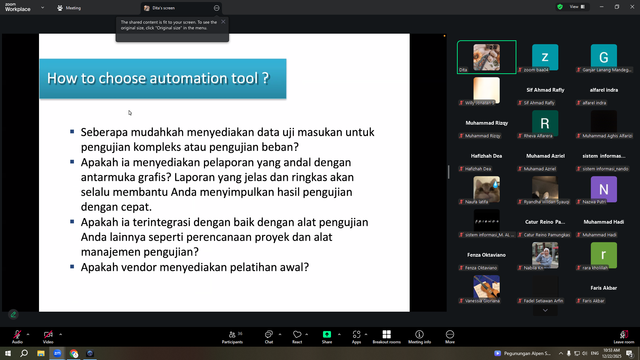Click the slide title 'How to choose automation tool ?'
The image size is (640, 360).
(x=158, y=78)
